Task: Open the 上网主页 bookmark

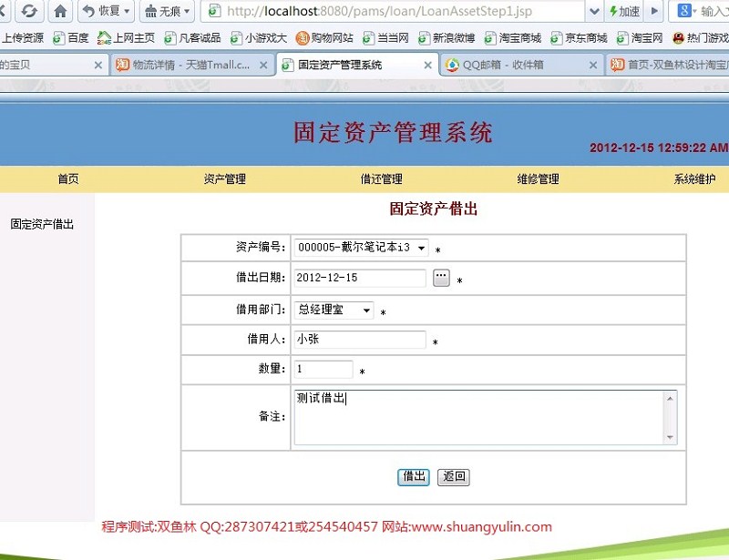Action: 126,38
